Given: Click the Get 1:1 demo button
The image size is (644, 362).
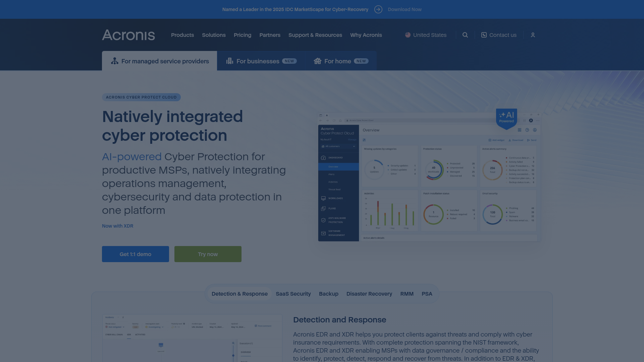Looking at the screenshot, I should (135, 254).
